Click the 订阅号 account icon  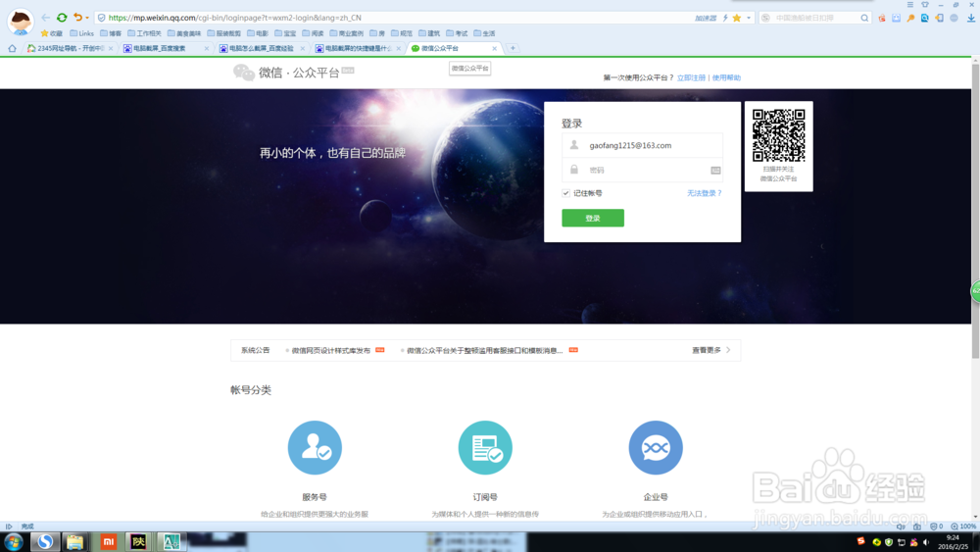485,448
